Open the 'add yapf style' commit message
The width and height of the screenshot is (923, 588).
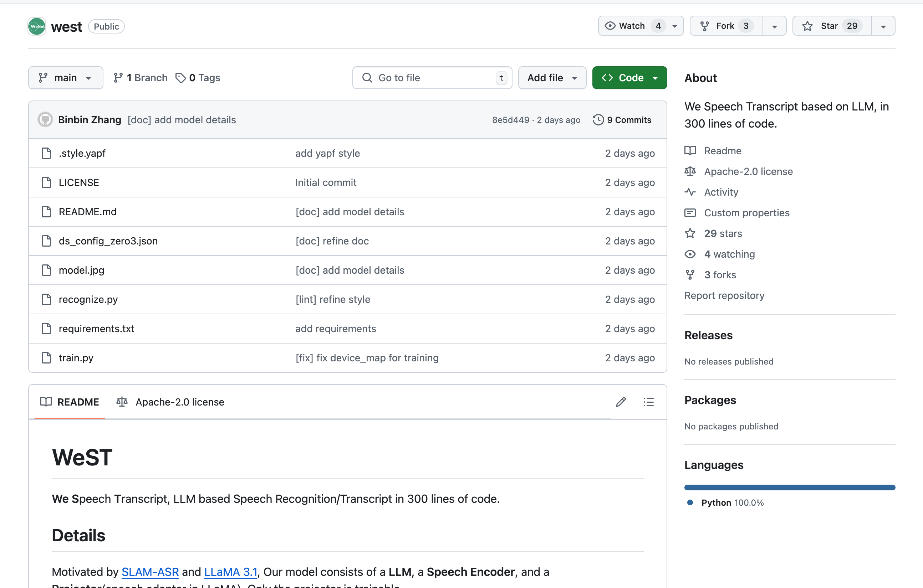[327, 153]
